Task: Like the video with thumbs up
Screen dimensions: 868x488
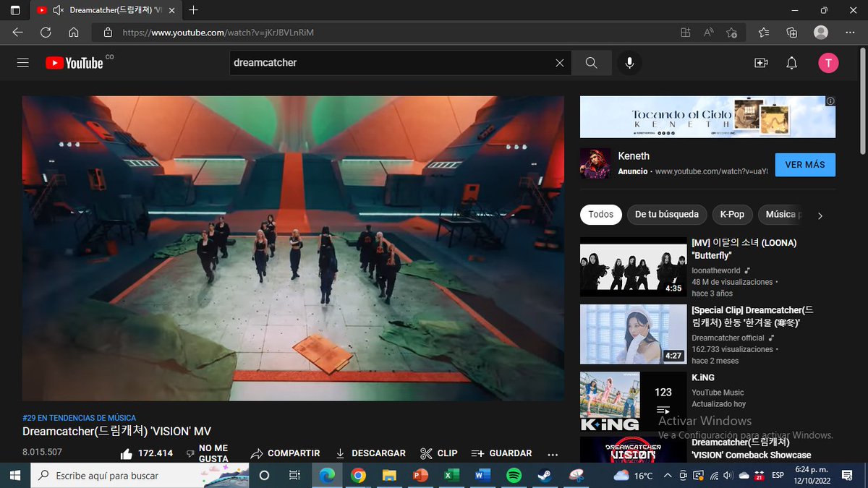Action: click(x=146, y=453)
